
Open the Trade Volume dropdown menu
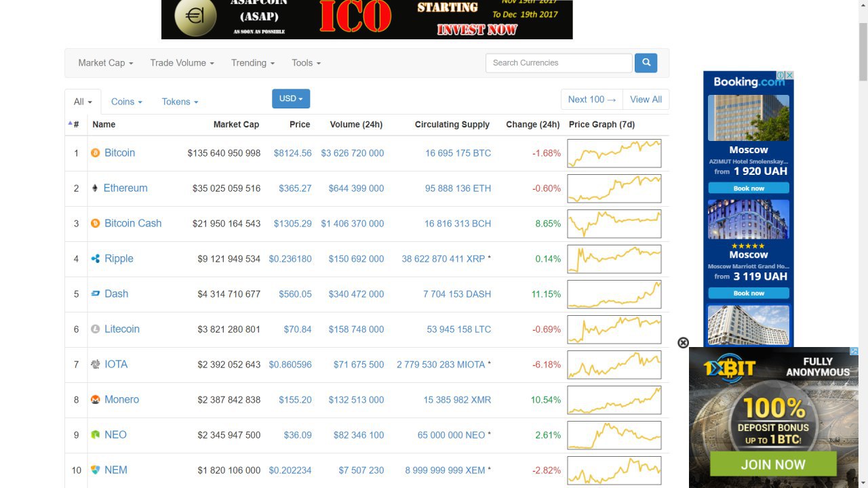pos(182,63)
